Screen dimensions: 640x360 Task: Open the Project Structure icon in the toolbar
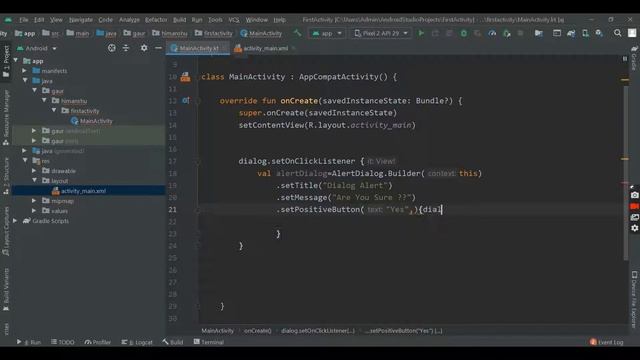pyautogui.click(x=539, y=33)
